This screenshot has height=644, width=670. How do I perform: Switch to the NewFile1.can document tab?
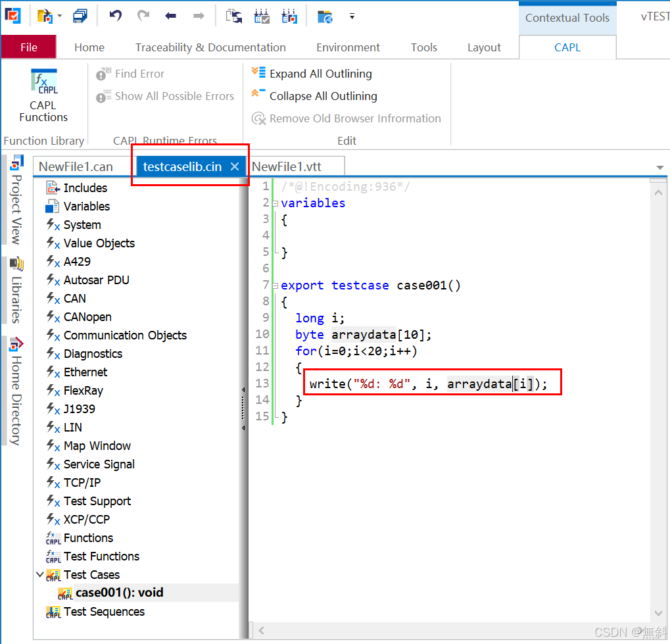[x=76, y=166]
